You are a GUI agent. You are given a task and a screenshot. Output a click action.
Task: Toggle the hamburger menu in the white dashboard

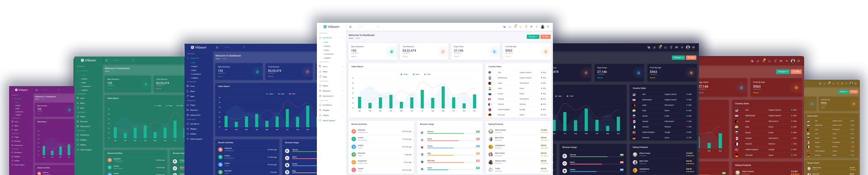pos(351,27)
